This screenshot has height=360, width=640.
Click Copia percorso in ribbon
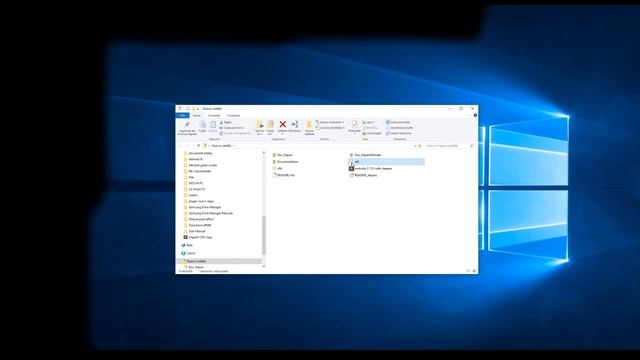pyautogui.click(x=231, y=128)
